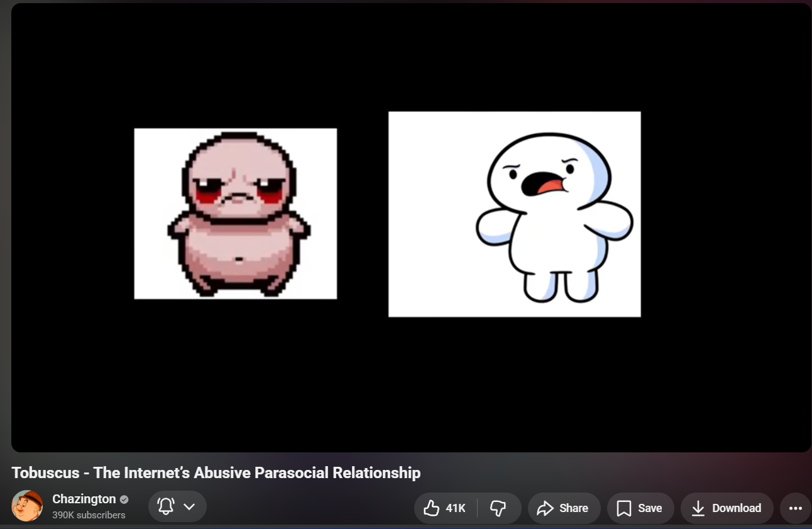Viewport: 812px width, 529px height.
Task: Open the Chazington channel avatar
Action: (27, 506)
